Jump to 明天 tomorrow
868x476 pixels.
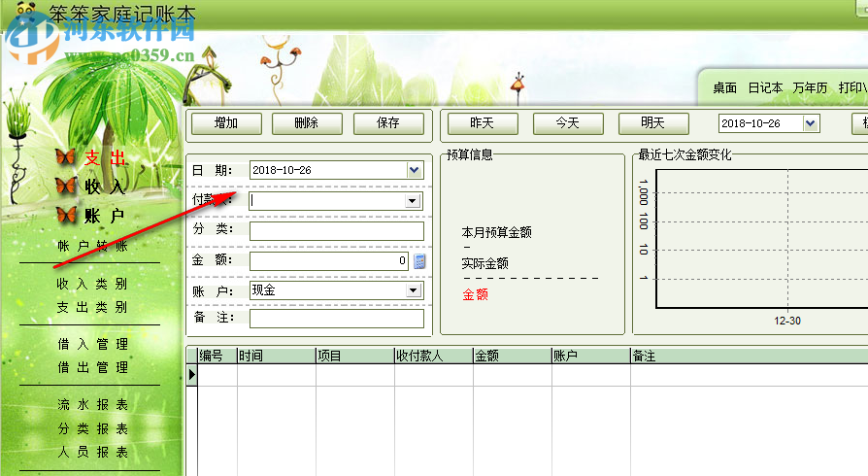tap(653, 123)
